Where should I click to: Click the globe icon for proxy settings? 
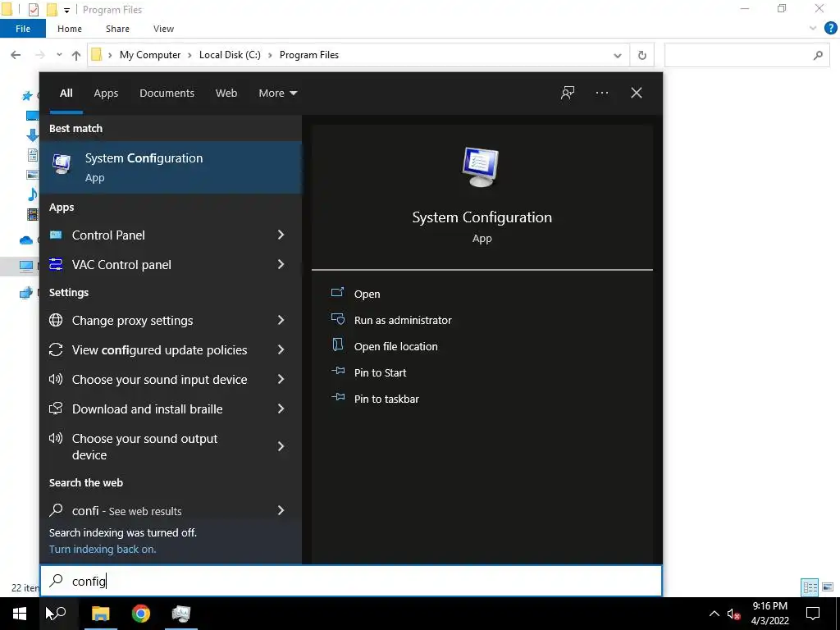[x=56, y=320]
